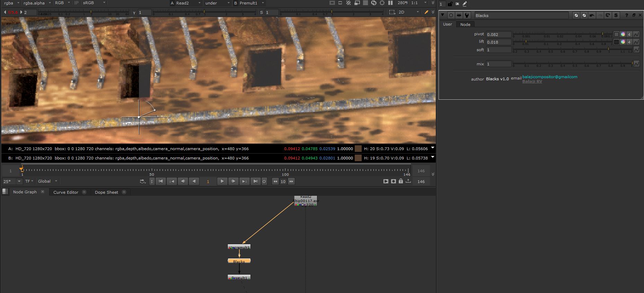Click the undo arrow in Blacks properties
Image resolution: width=644 pixels, height=293 pixels.
coord(592,15)
